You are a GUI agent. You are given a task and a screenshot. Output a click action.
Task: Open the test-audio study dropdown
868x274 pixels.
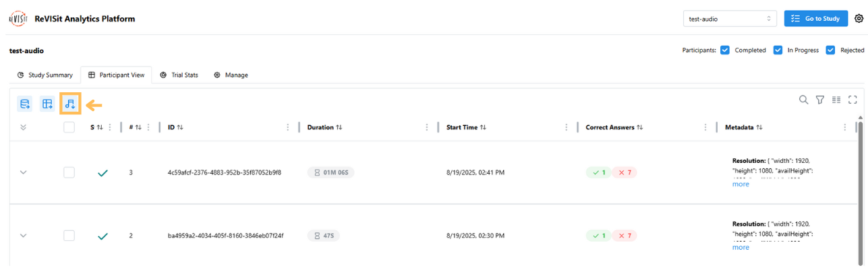click(730, 19)
